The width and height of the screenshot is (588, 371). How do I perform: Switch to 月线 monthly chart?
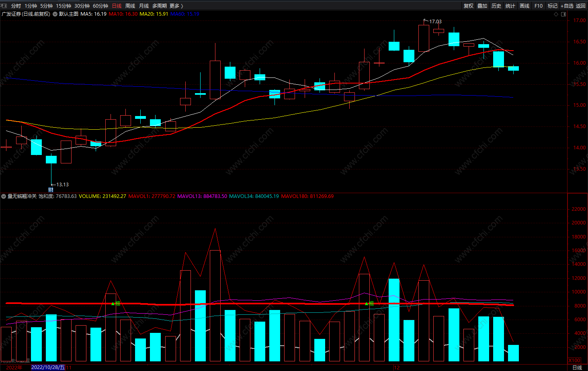144,6
